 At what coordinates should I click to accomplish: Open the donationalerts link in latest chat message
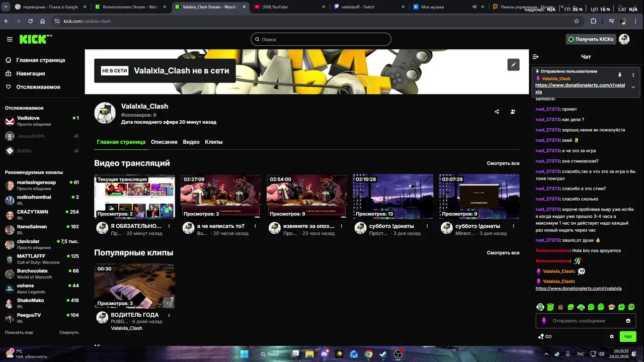coord(579,289)
